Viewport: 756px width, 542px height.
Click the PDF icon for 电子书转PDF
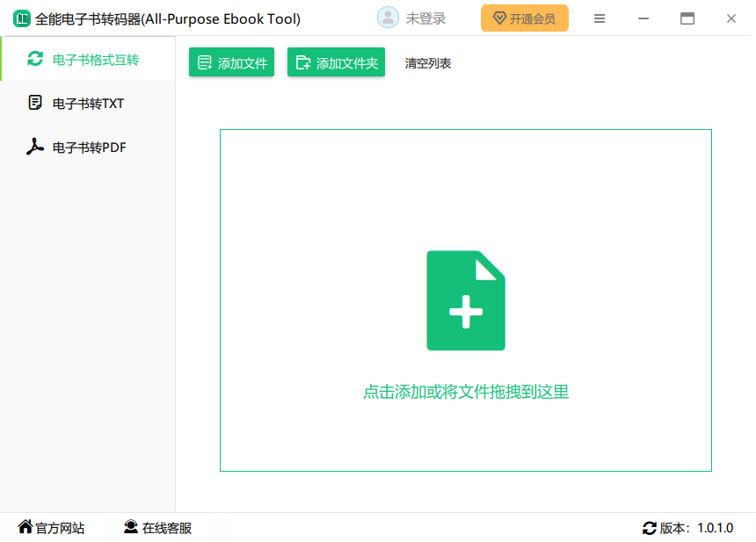(35, 147)
